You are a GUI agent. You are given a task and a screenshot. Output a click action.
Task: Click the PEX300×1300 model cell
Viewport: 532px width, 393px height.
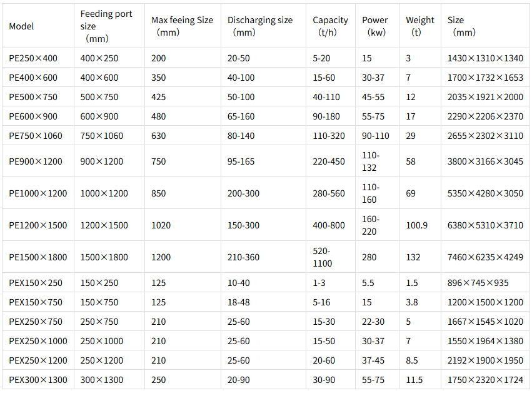point(38,379)
